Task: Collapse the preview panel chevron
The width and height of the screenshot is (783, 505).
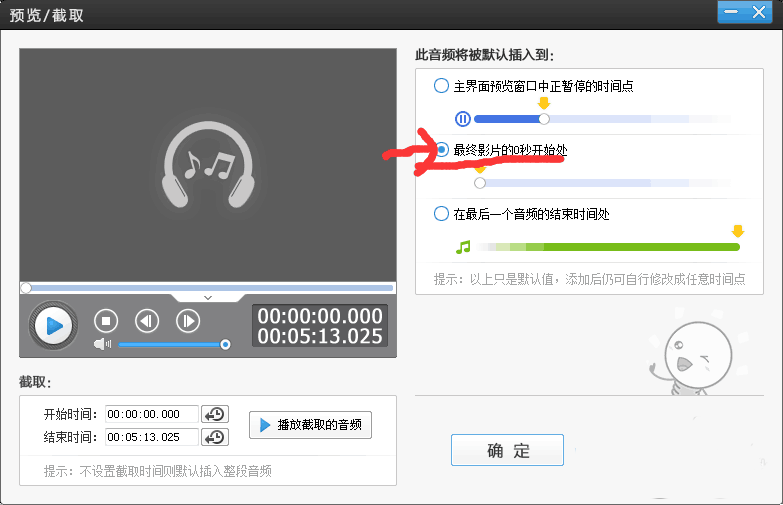Action: [208, 298]
